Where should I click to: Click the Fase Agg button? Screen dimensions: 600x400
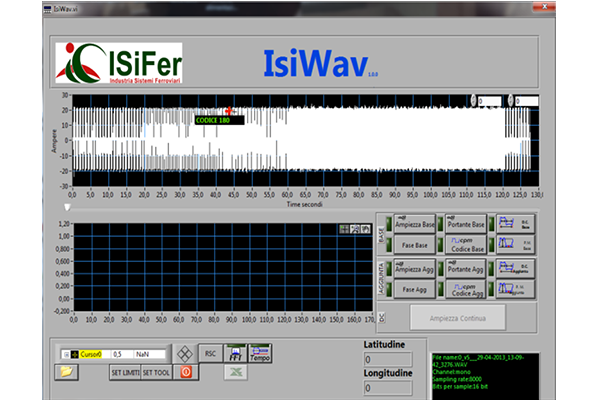point(414,289)
